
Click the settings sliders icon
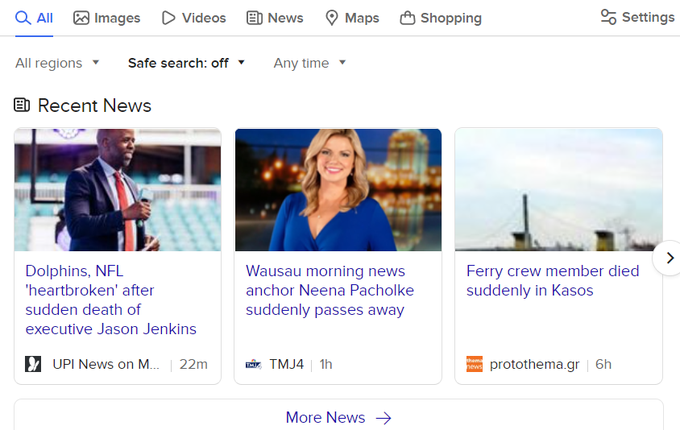[608, 17]
